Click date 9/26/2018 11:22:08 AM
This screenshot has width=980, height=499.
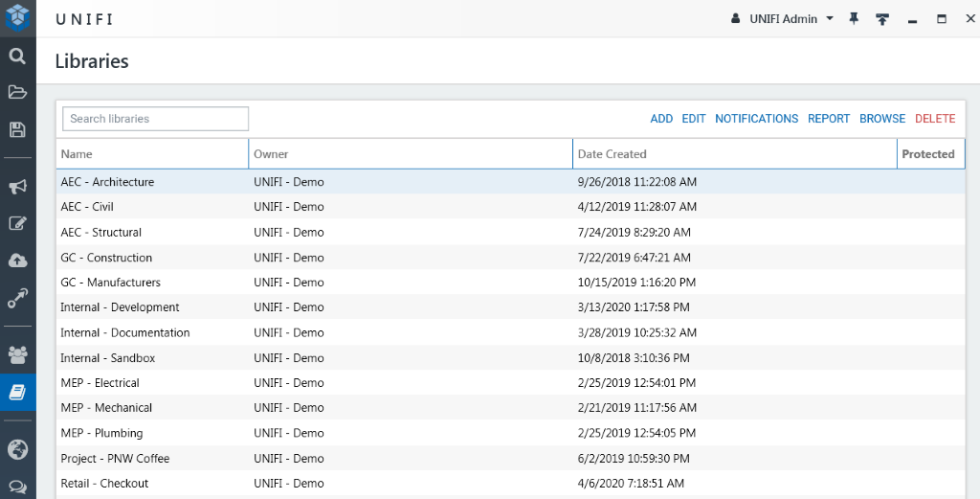click(636, 182)
